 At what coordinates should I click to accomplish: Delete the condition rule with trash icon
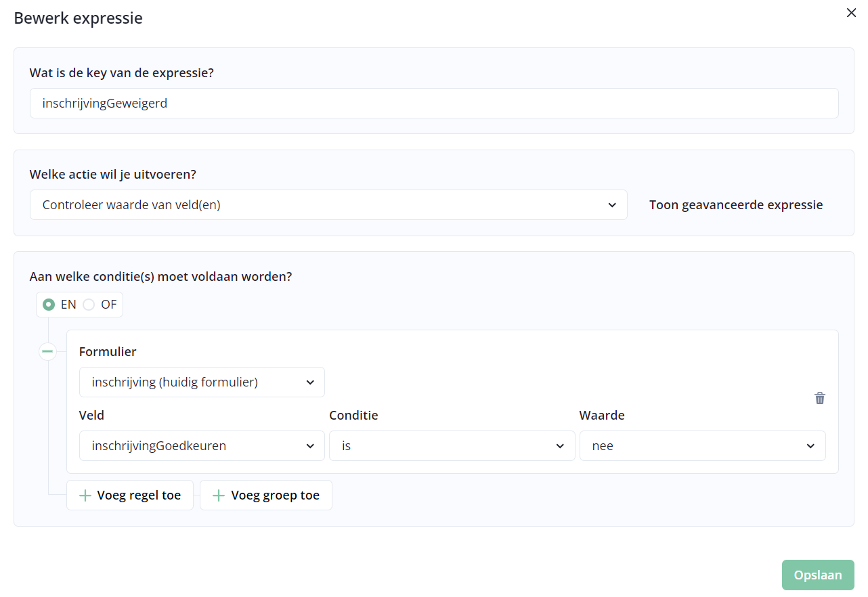coord(819,398)
